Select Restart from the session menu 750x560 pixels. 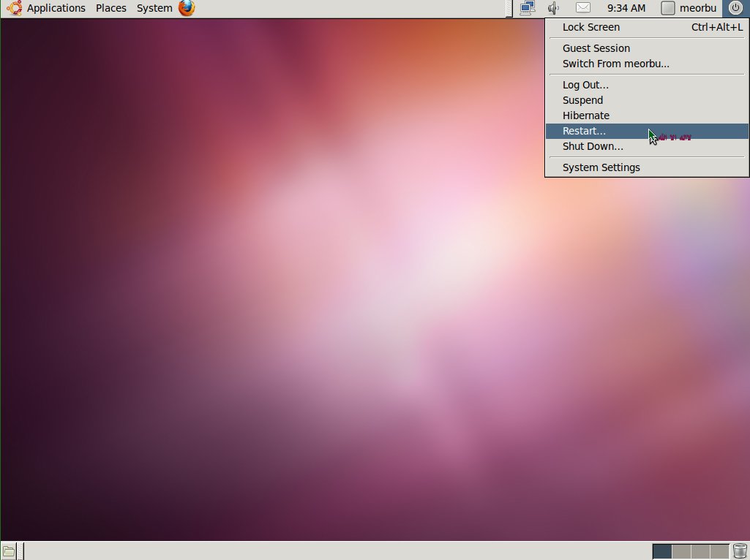point(583,131)
